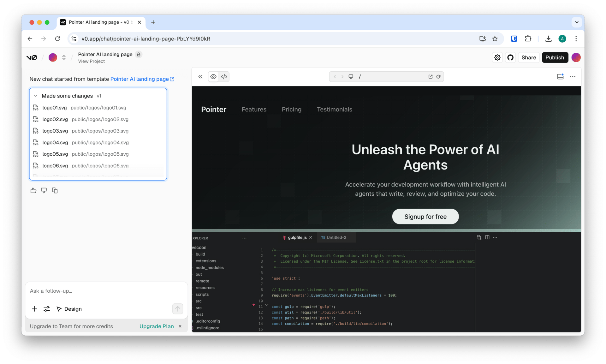The height and width of the screenshot is (364, 606).
Task: Click the thumbs down feedback icon
Action: tap(44, 190)
